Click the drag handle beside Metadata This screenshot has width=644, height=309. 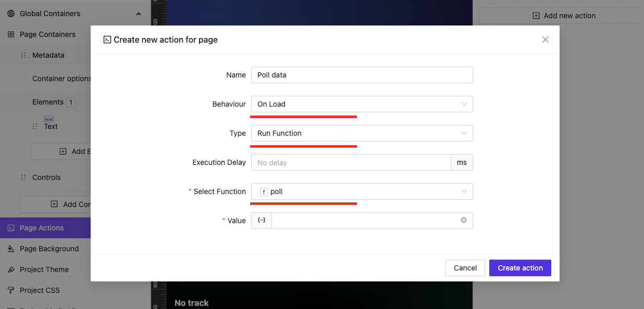(x=23, y=55)
